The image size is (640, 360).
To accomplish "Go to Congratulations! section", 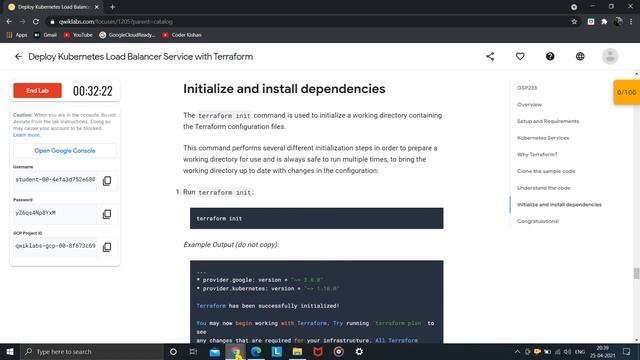I will point(538,221).
